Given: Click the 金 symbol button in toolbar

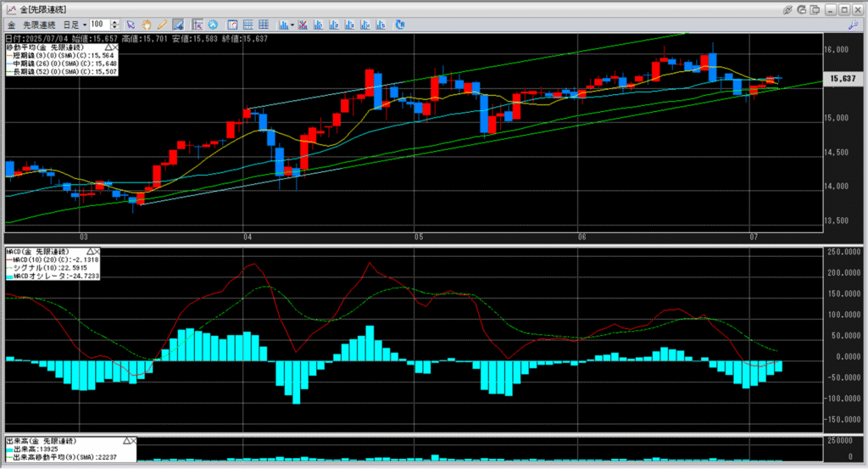Looking at the screenshot, I should pyautogui.click(x=11, y=25).
